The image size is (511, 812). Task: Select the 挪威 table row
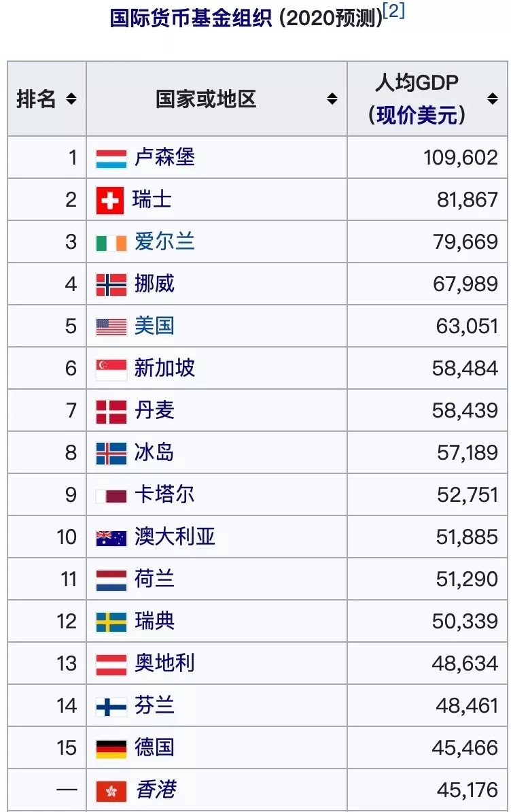click(x=255, y=284)
